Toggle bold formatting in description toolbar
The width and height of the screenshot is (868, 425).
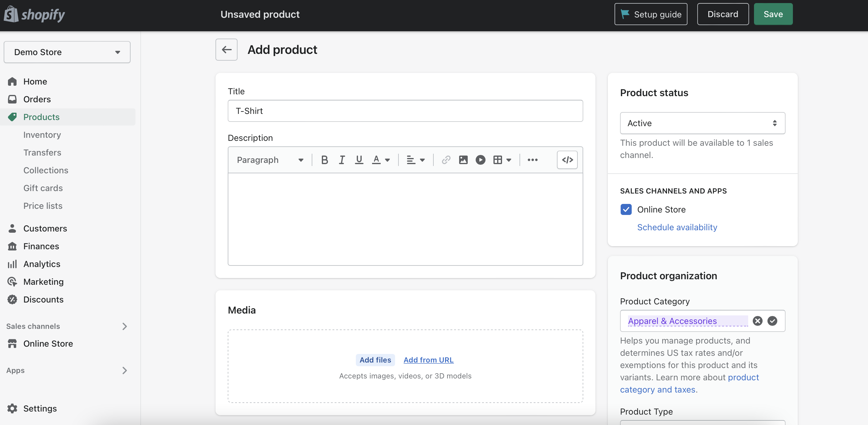coord(325,160)
